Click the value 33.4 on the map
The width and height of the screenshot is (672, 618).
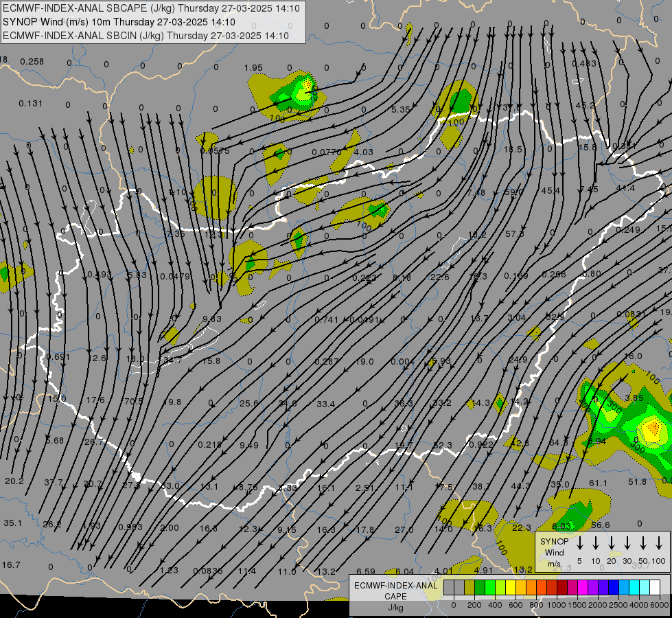(x=326, y=404)
